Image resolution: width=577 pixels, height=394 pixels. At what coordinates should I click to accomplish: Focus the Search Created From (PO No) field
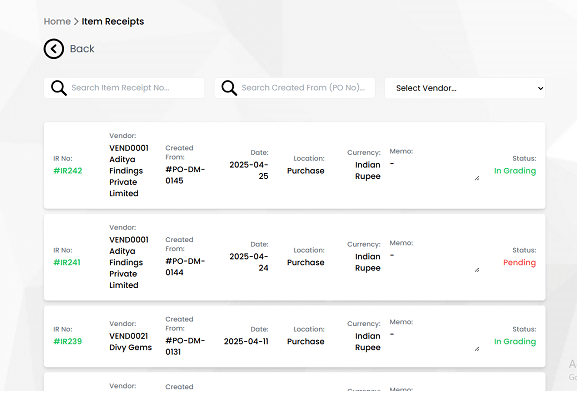click(295, 88)
